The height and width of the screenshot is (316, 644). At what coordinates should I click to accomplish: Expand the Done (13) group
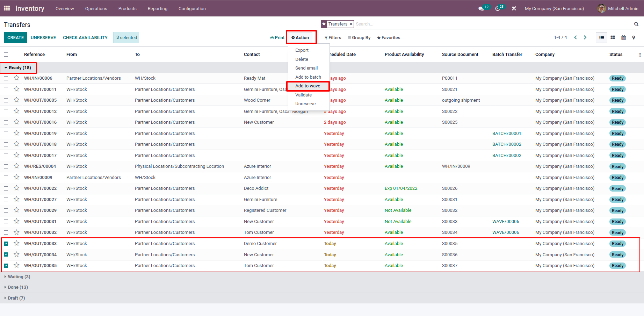(17, 287)
